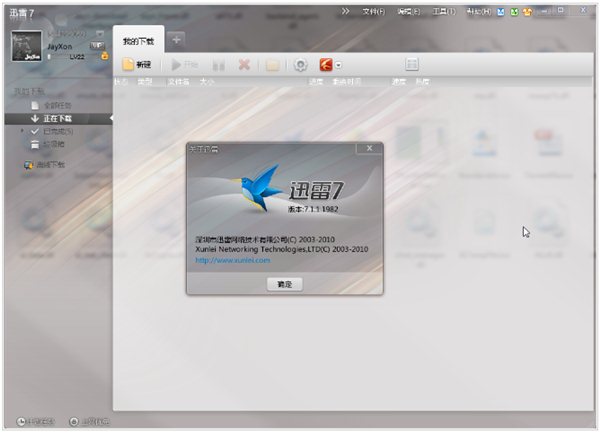Click the red X delete task icon

[244, 64]
